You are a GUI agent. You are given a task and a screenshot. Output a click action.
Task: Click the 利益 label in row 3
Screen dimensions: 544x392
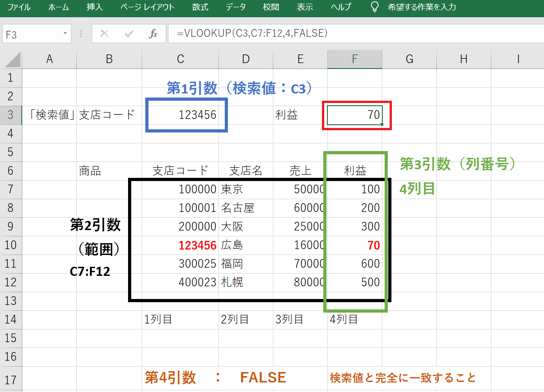coord(301,115)
